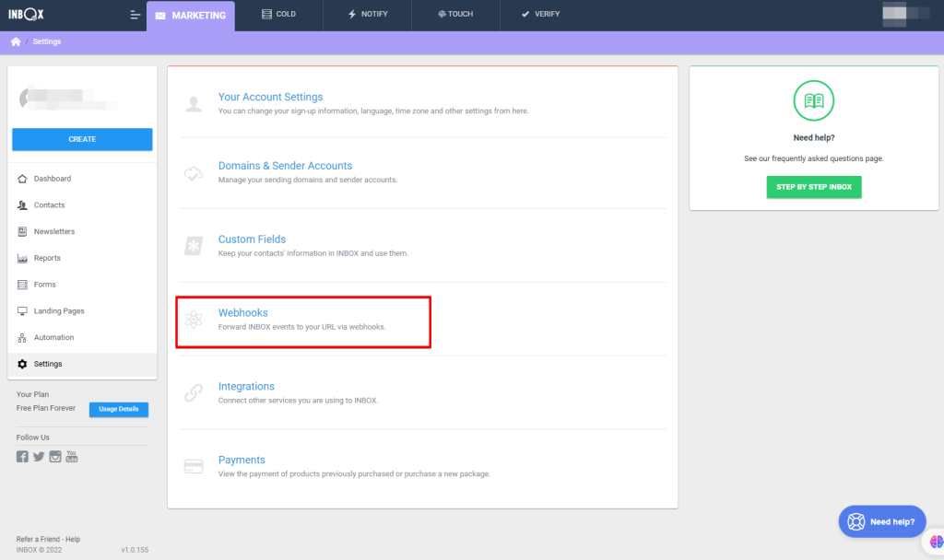Image resolution: width=944 pixels, height=560 pixels.
Task: Open Your Account Settings link
Action: [x=270, y=97]
